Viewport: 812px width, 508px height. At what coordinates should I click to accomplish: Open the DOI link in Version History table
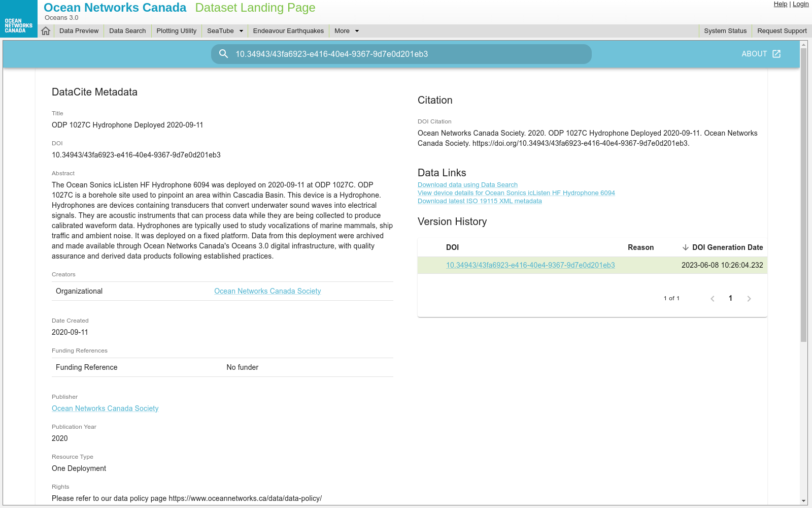pyautogui.click(x=530, y=265)
